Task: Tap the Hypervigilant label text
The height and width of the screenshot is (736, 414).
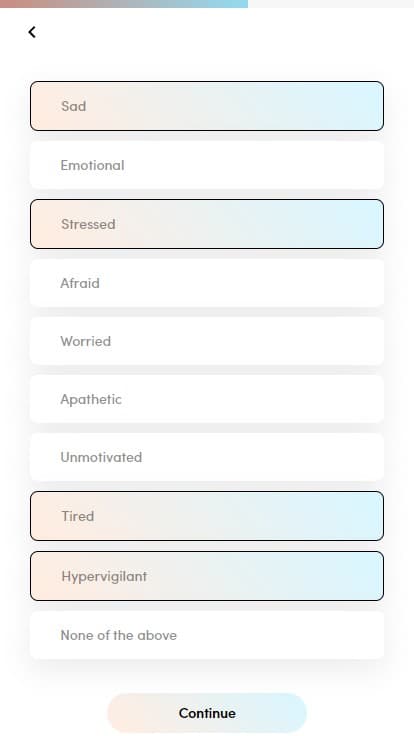Action: click(x=104, y=576)
